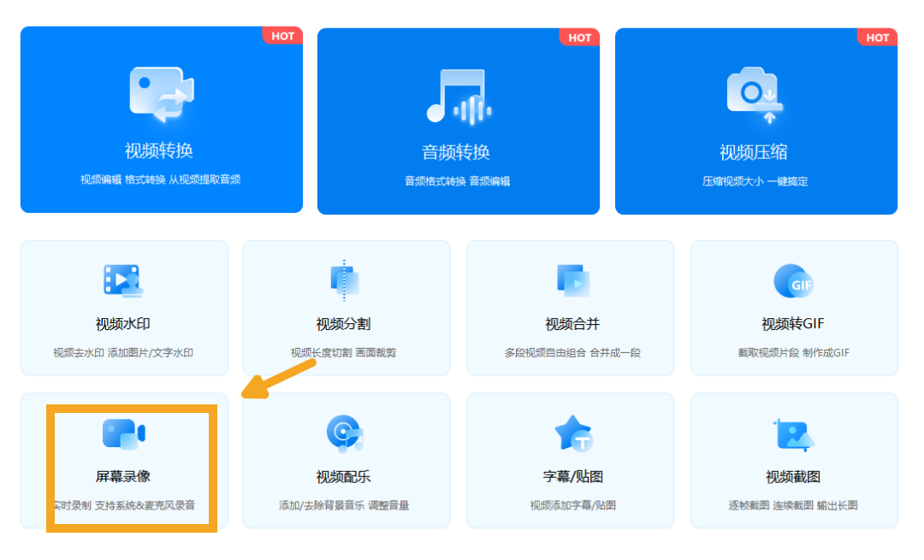Viewport: 924px width, 560px height.
Task: Open the 视频转换 video convert icon
Action: point(162,94)
